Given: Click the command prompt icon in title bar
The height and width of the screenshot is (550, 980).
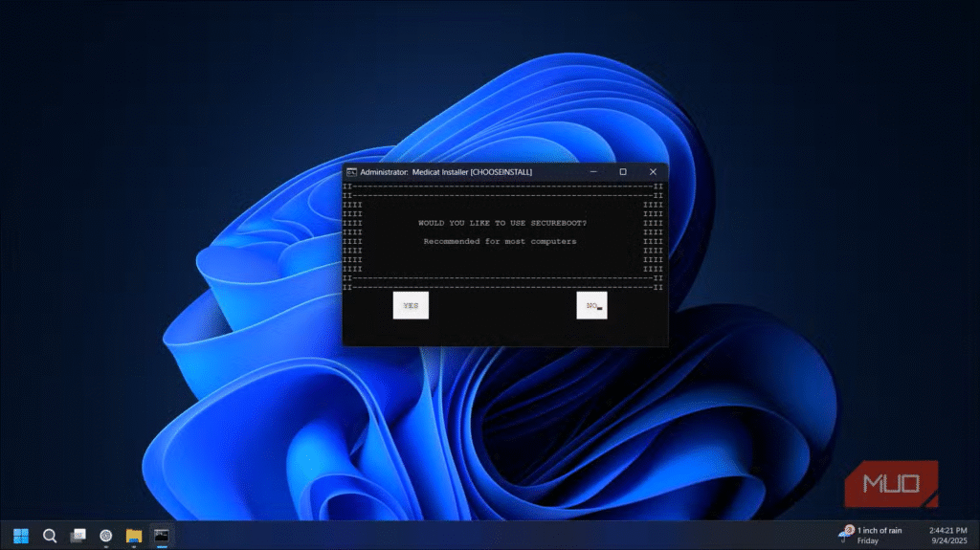Looking at the screenshot, I should tap(351, 171).
